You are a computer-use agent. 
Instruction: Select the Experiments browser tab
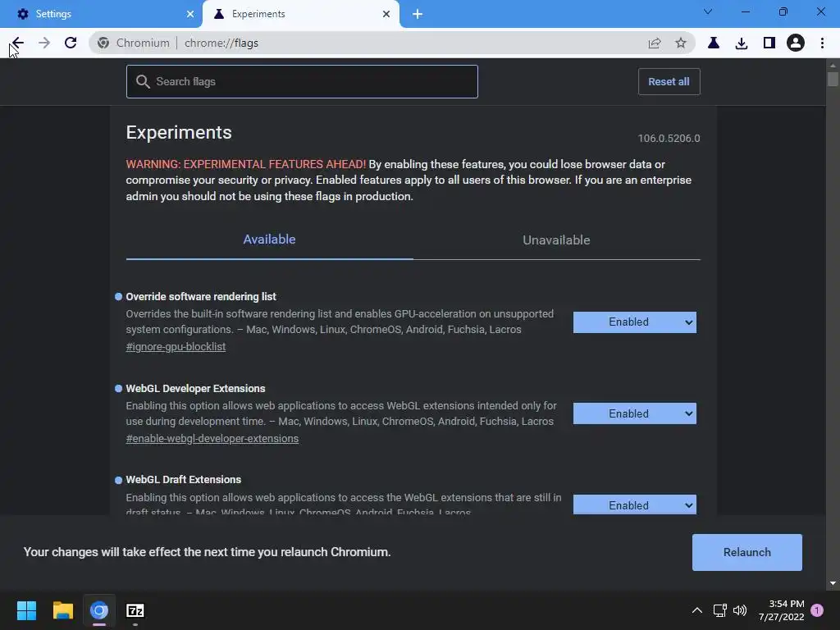(301, 14)
